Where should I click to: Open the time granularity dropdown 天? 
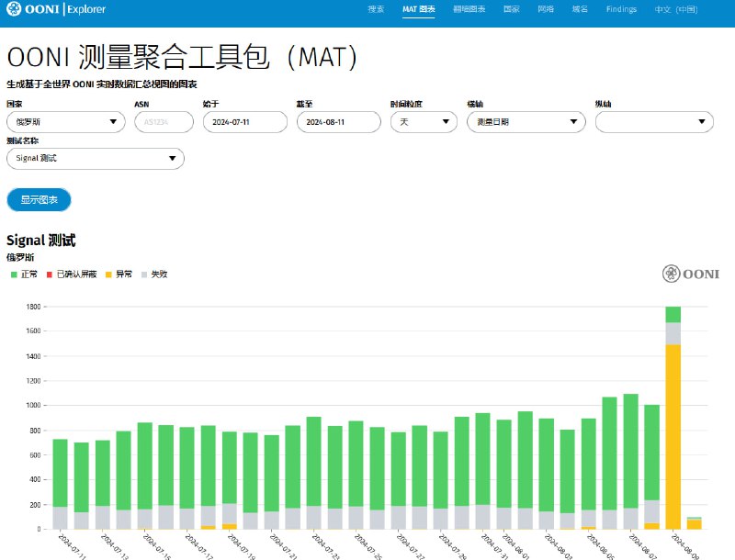pos(424,122)
